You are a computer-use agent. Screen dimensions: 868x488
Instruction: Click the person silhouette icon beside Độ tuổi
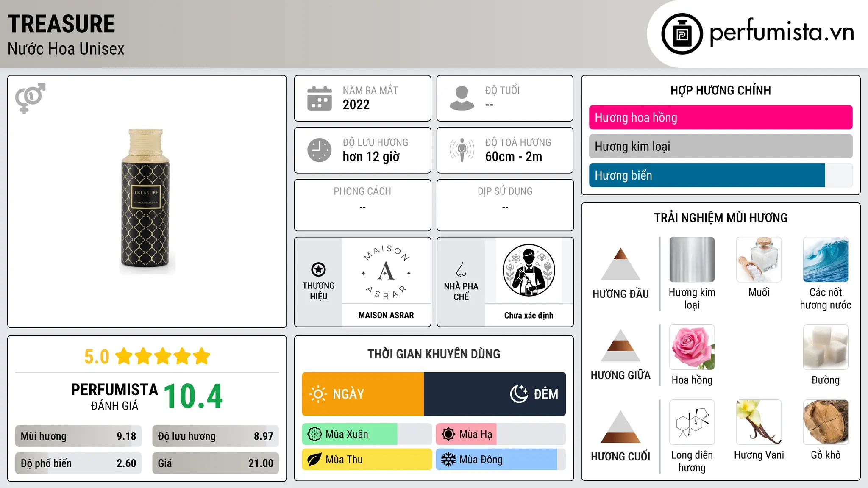(462, 98)
